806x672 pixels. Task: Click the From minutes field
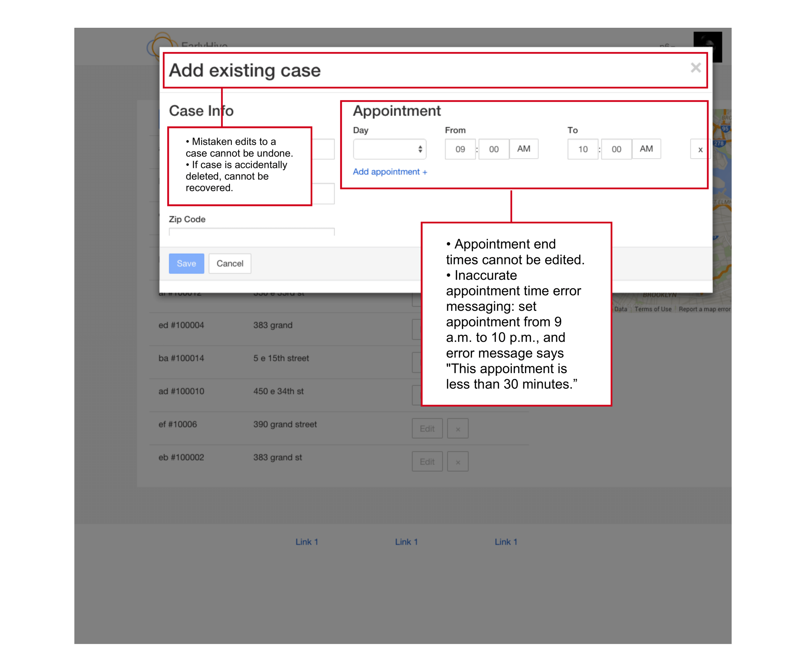[494, 149]
